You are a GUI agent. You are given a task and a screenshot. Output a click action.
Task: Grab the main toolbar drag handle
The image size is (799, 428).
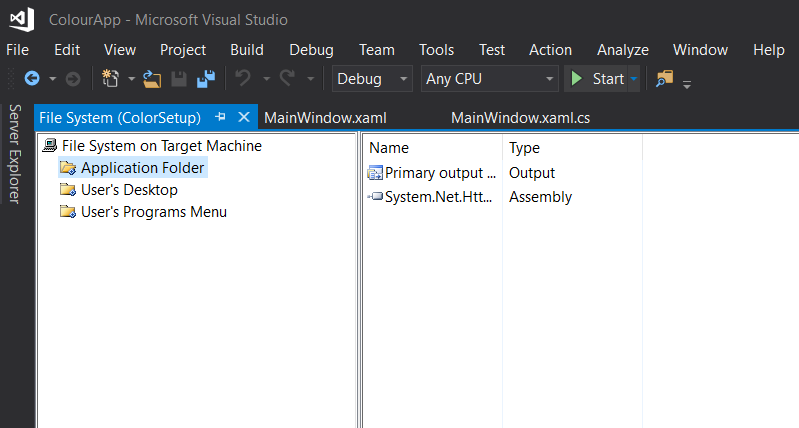pos(10,79)
